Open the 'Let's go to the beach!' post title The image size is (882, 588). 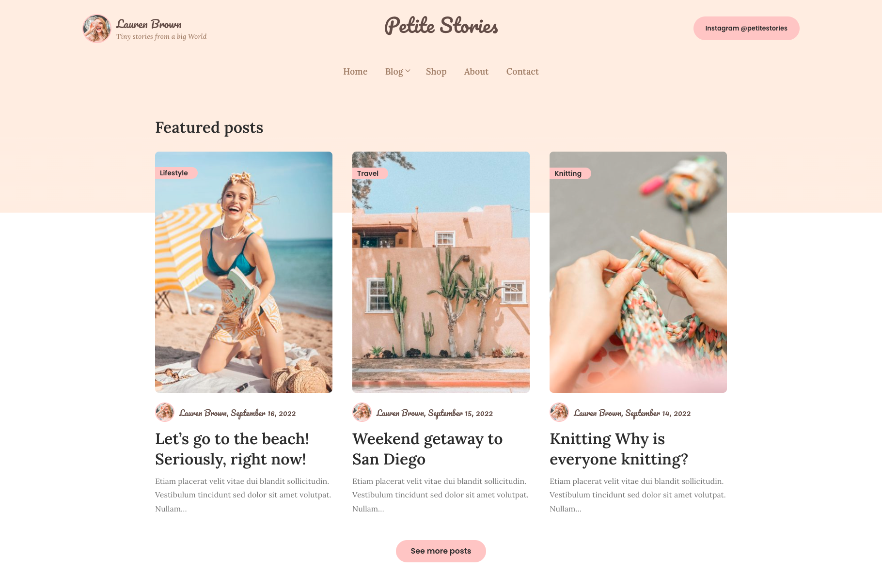pos(232,449)
